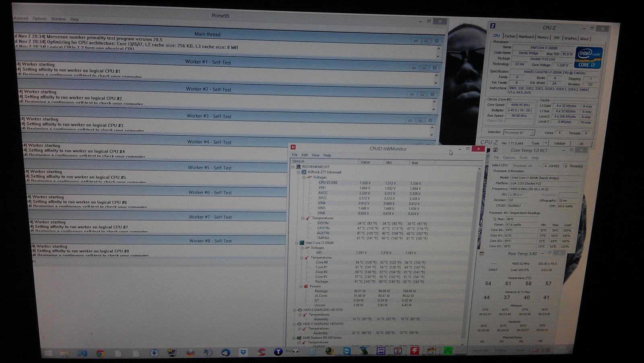Open File Explorer from the taskbar

coord(65,353)
